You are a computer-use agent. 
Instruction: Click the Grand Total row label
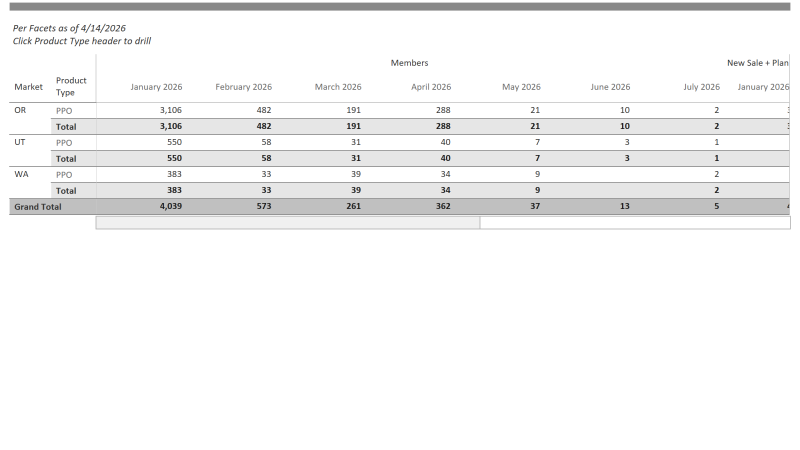pos(37,207)
